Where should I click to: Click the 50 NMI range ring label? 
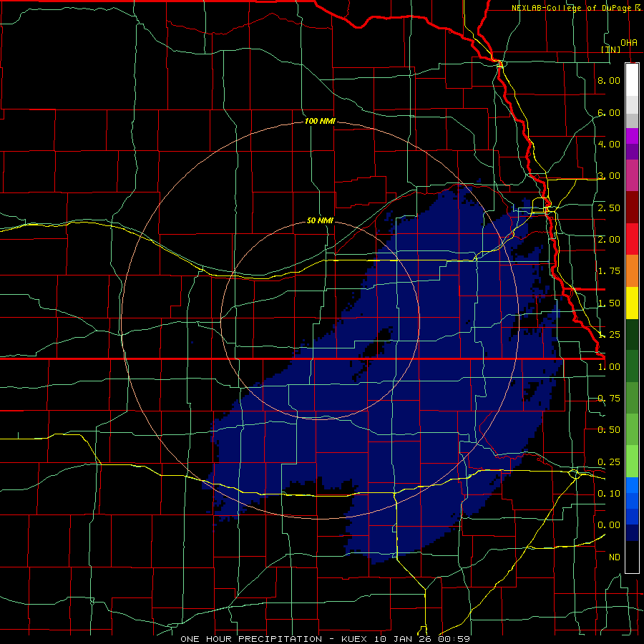[320, 220]
